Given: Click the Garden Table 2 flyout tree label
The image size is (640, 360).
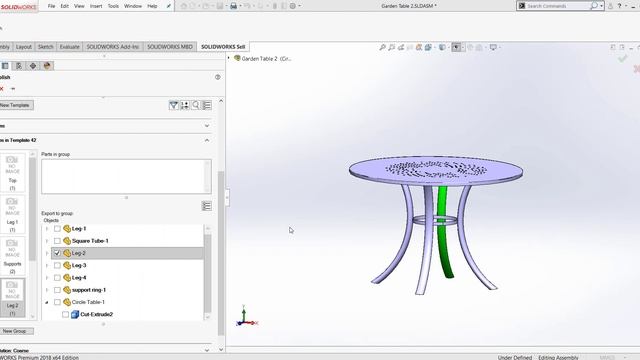Looking at the screenshot, I should click(x=266, y=59).
